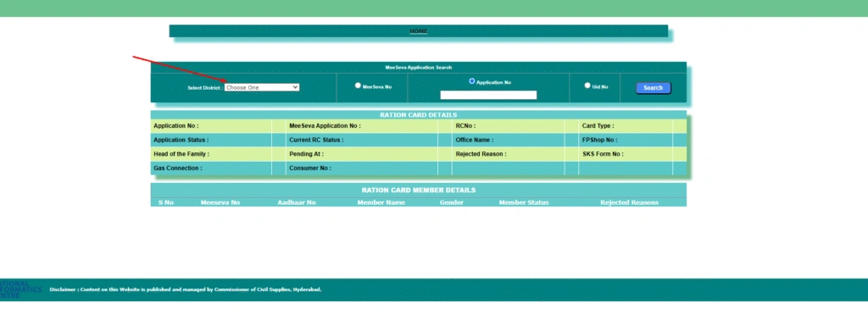
Task: Click the application number input field
Action: click(488, 95)
